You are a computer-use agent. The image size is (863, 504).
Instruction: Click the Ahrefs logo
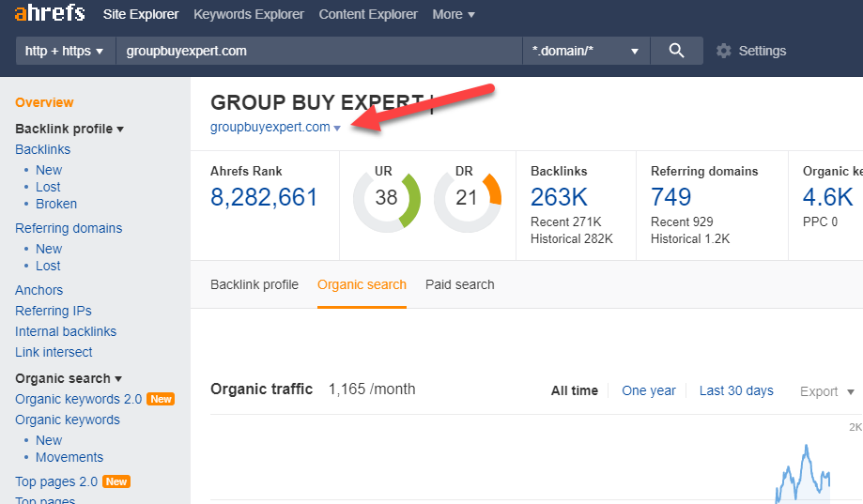click(x=50, y=14)
